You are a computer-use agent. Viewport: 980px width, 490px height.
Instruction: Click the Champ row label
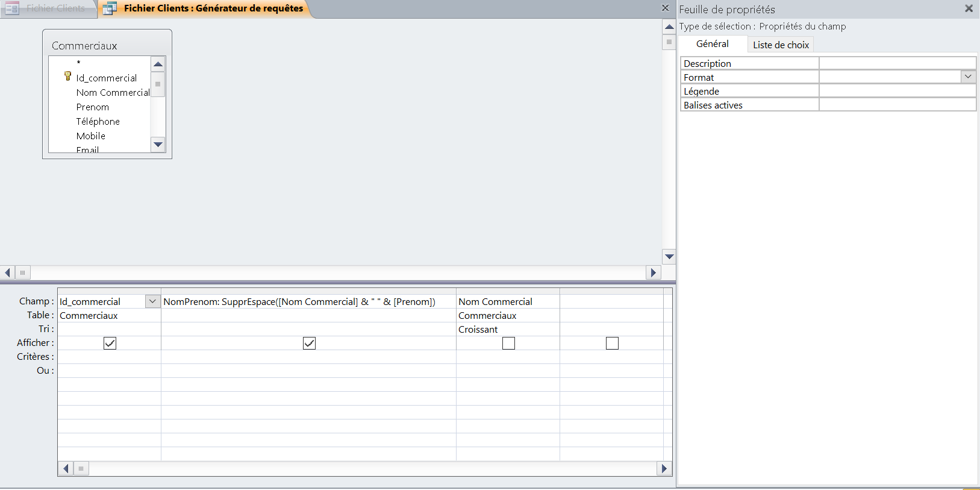[36, 301]
